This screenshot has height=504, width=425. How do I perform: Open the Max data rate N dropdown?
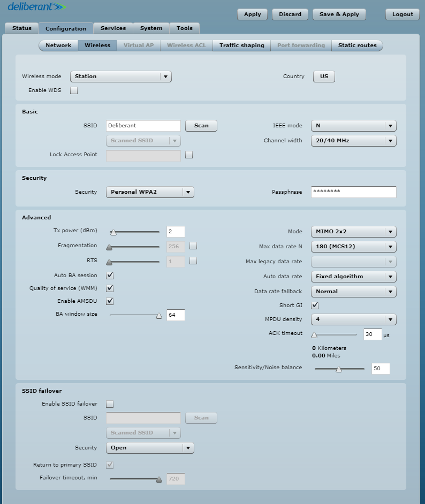353,247
